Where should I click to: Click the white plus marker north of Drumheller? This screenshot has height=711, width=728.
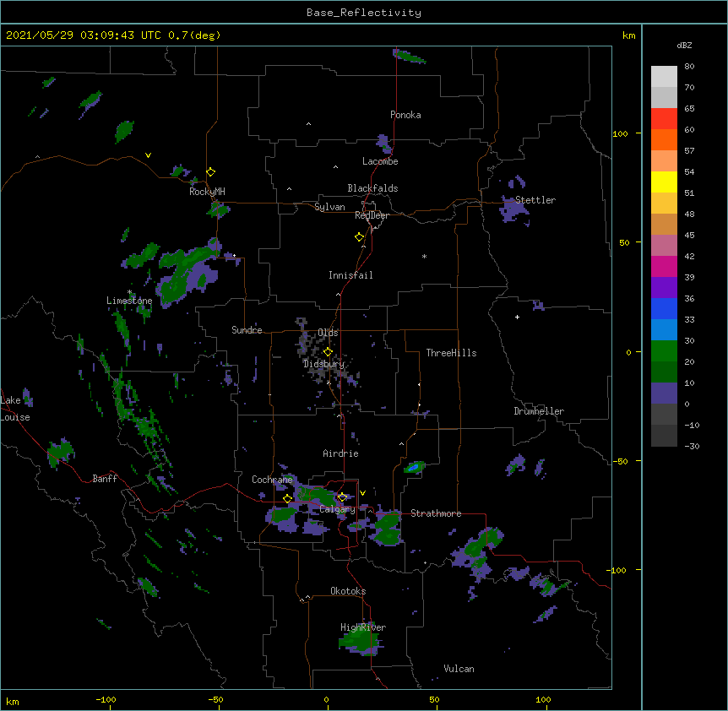point(517,317)
